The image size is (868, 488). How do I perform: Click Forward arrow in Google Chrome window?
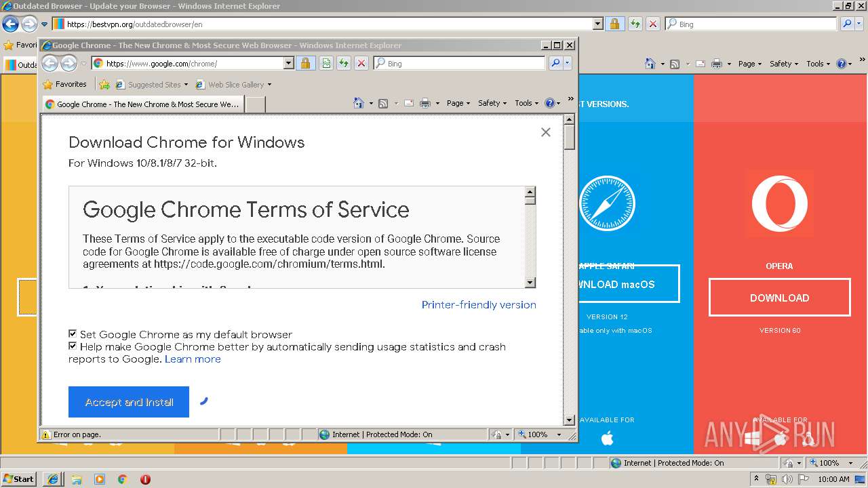click(68, 63)
